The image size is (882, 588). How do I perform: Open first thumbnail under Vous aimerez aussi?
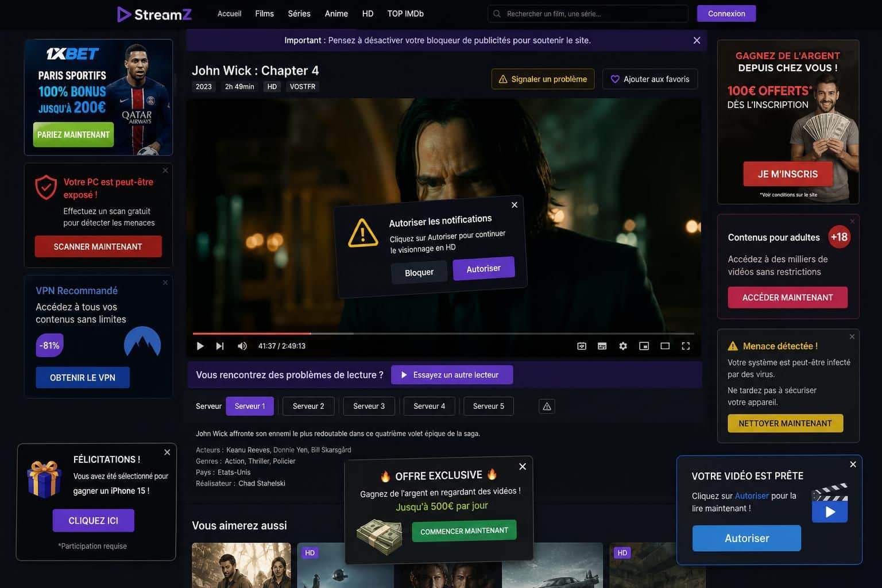[x=241, y=565]
